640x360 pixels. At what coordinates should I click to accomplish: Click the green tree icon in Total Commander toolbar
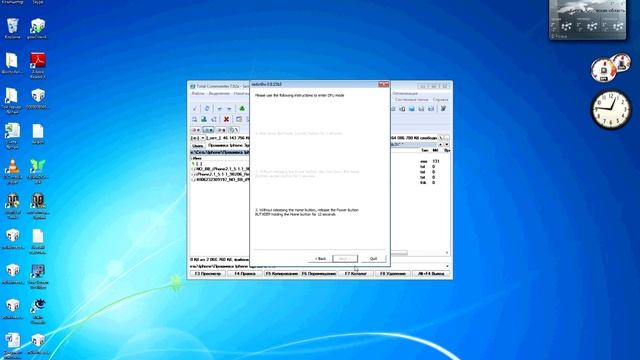tap(242, 108)
